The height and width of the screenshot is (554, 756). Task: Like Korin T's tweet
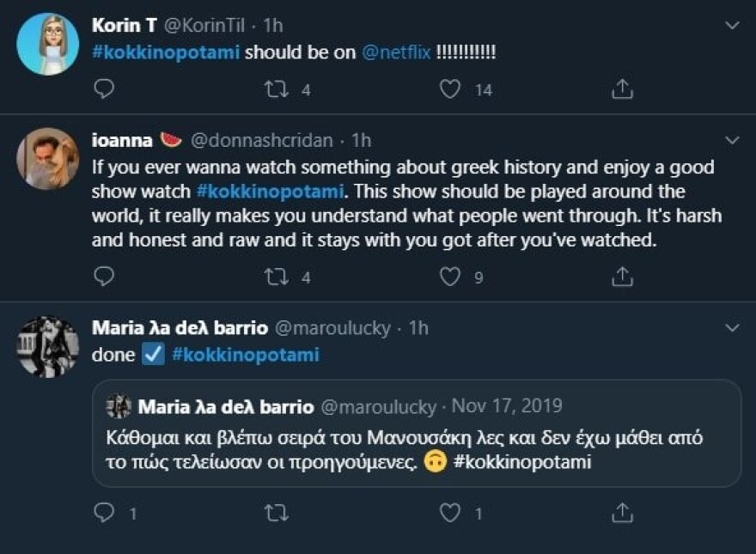tap(450, 89)
